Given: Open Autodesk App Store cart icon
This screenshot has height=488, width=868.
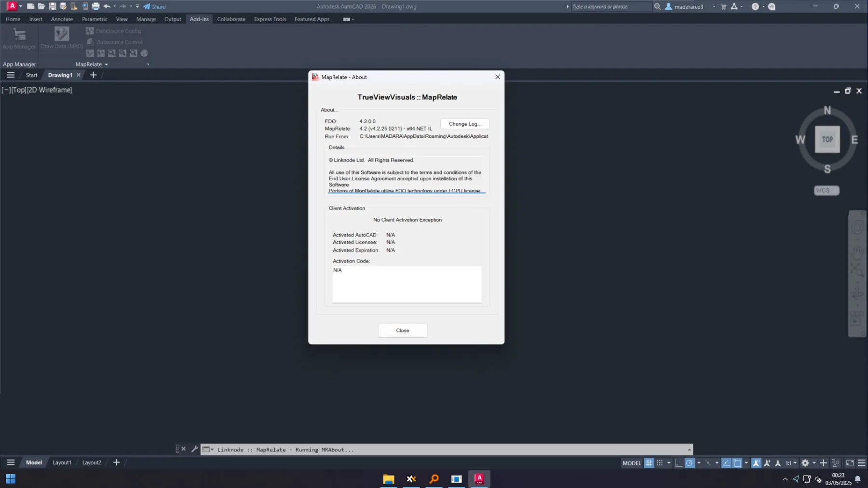Looking at the screenshot, I should click(x=723, y=7).
